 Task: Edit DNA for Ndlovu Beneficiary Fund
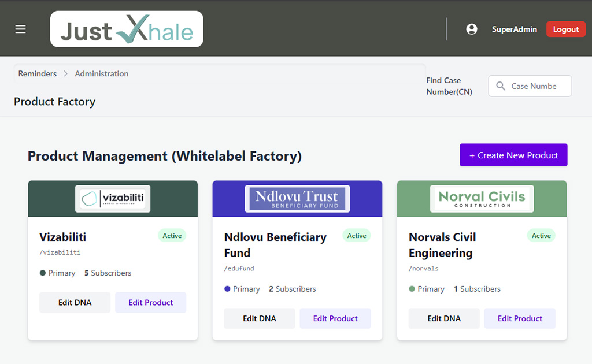[260, 318]
